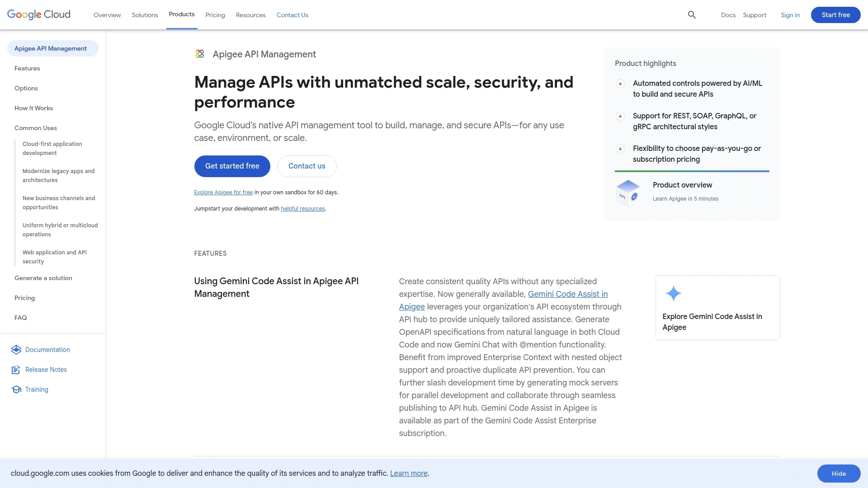Open the Product overview title
Viewport: 868px width, 488px height.
point(682,185)
